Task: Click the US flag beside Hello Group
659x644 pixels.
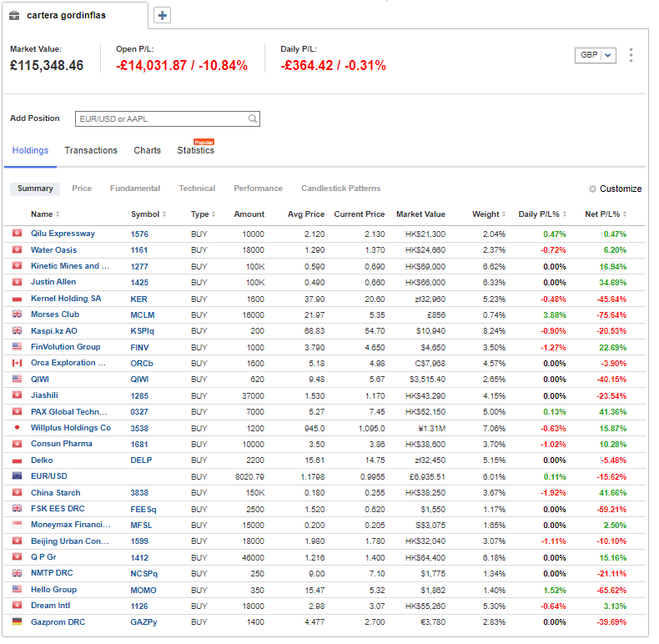Action: 17,590
